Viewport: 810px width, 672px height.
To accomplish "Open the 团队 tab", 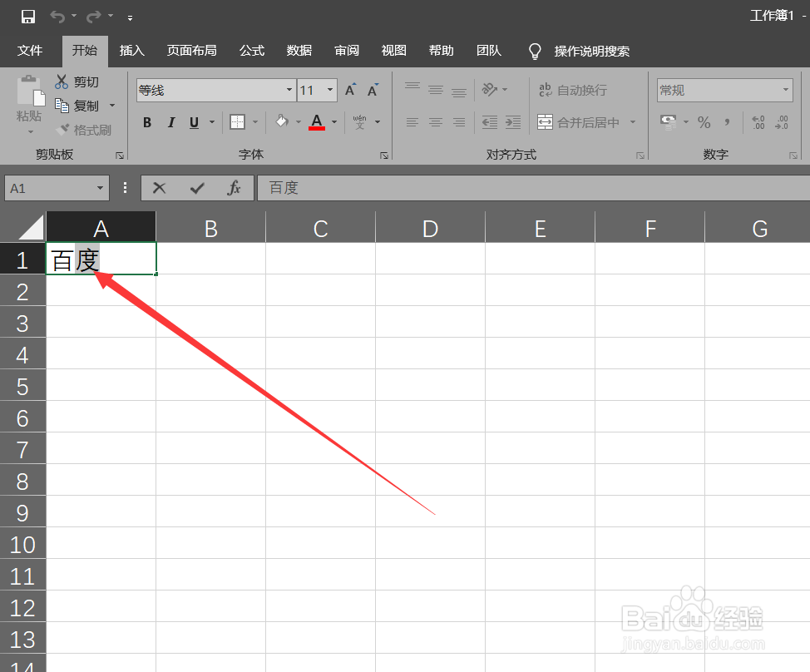I will (x=489, y=51).
